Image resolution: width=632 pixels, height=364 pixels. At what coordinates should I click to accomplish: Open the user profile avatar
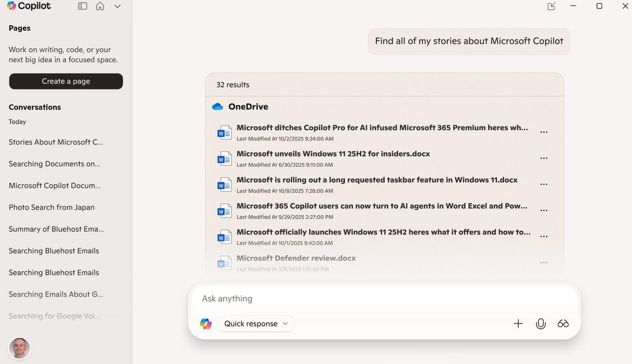tap(20, 348)
